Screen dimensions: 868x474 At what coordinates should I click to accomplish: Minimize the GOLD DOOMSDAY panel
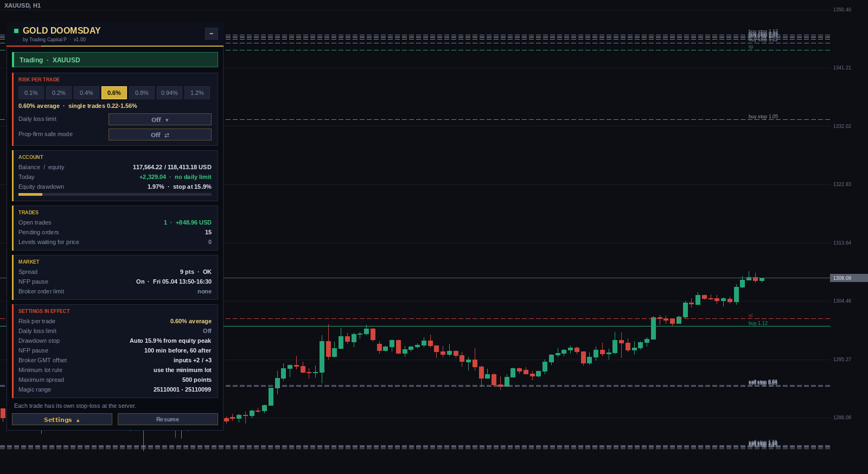[212, 34]
